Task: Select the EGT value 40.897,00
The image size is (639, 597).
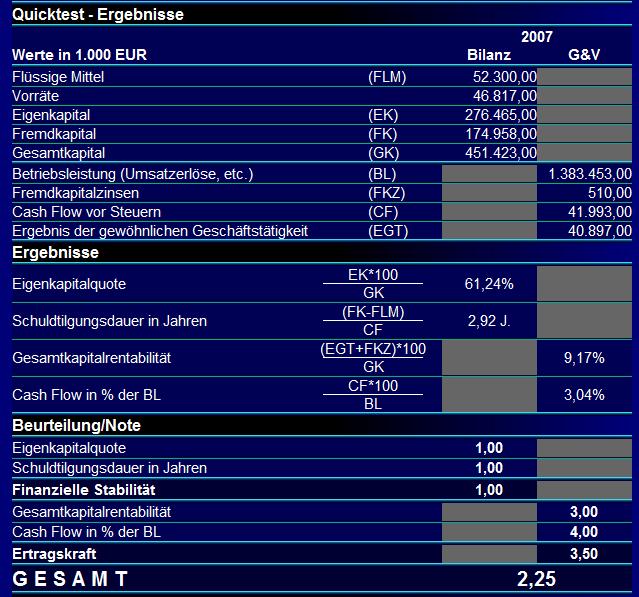Action: point(599,231)
